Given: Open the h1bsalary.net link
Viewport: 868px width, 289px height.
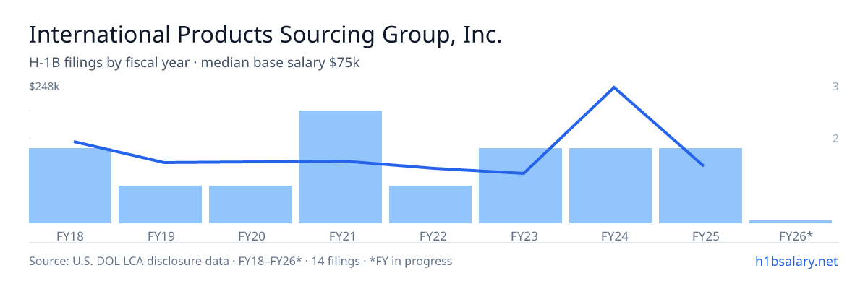Looking at the screenshot, I should 796,261.
